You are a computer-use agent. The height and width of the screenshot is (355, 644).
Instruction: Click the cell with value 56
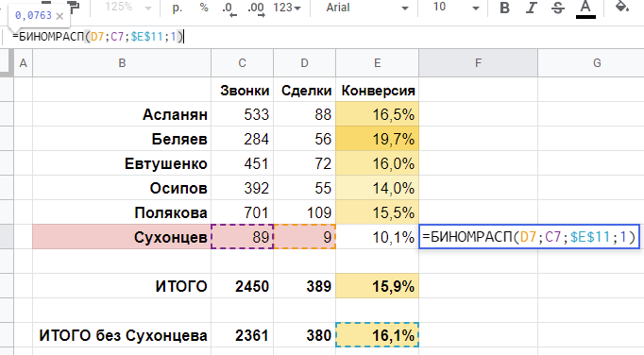click(x=304, y=139)
